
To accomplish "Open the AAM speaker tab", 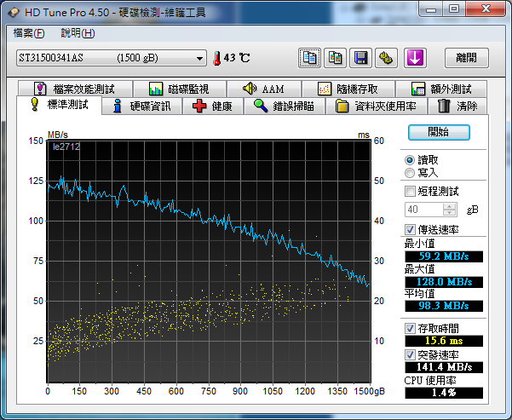I will click(262, 89).
